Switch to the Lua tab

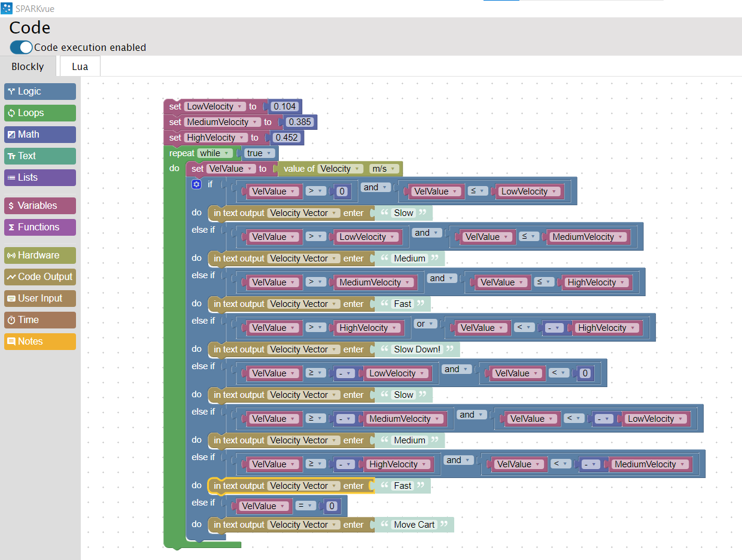click(80, 66)
